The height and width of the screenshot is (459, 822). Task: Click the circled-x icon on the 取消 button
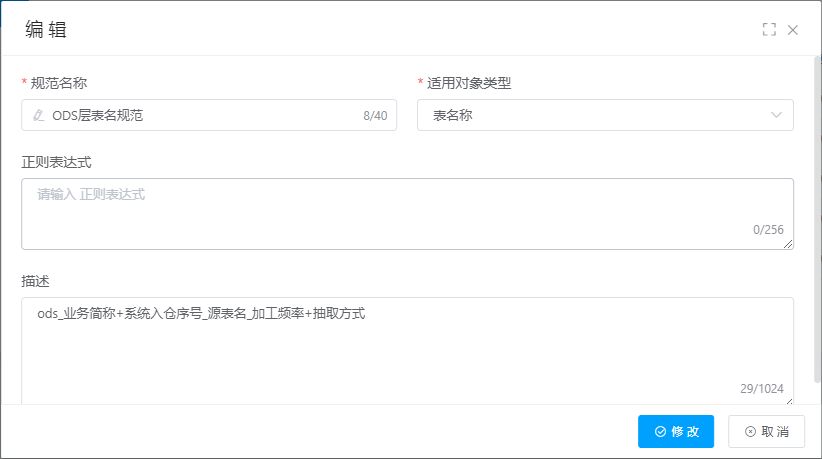click(750, 432)
